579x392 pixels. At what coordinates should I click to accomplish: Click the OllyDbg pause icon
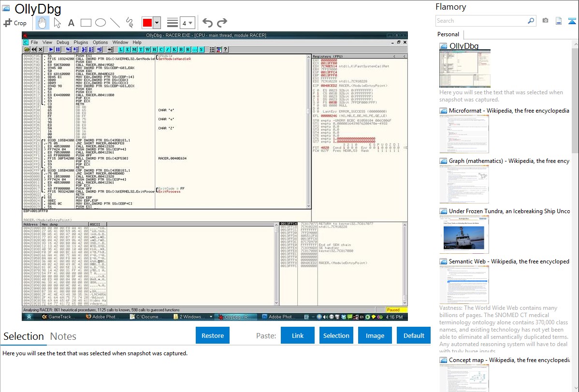click(58, 49)
